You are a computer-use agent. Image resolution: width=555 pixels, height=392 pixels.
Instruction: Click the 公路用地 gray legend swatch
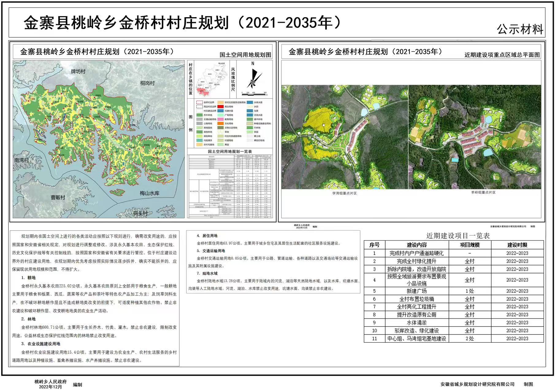tap(199, 123)
